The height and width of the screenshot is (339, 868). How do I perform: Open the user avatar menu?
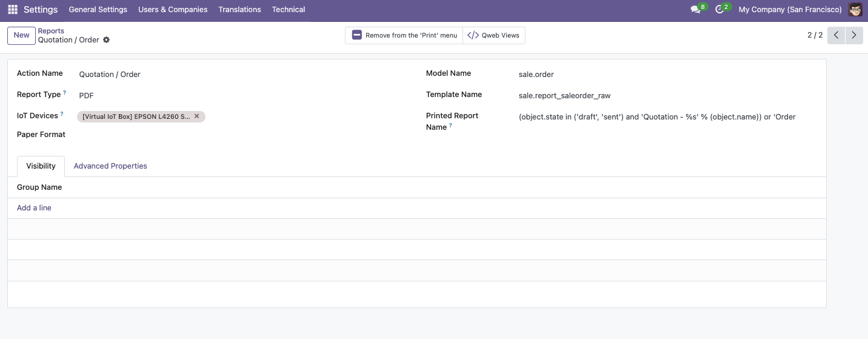pos(855,10)
